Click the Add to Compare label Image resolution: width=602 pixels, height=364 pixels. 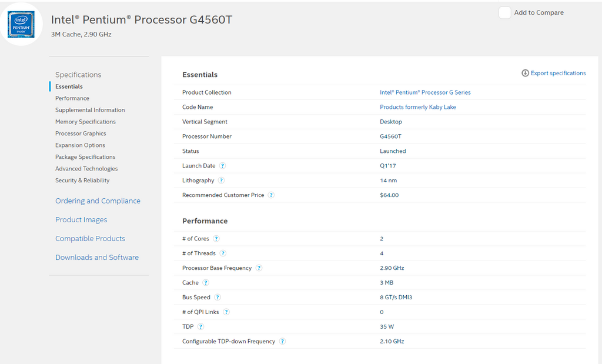[539, 13]
